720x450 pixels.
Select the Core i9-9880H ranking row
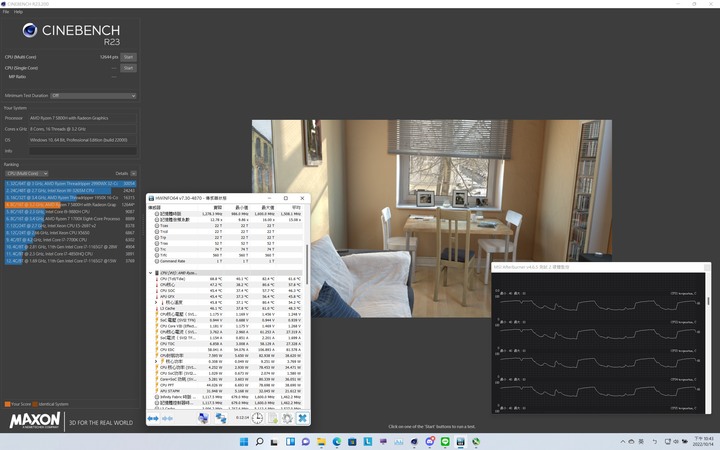tap(70, 212)
